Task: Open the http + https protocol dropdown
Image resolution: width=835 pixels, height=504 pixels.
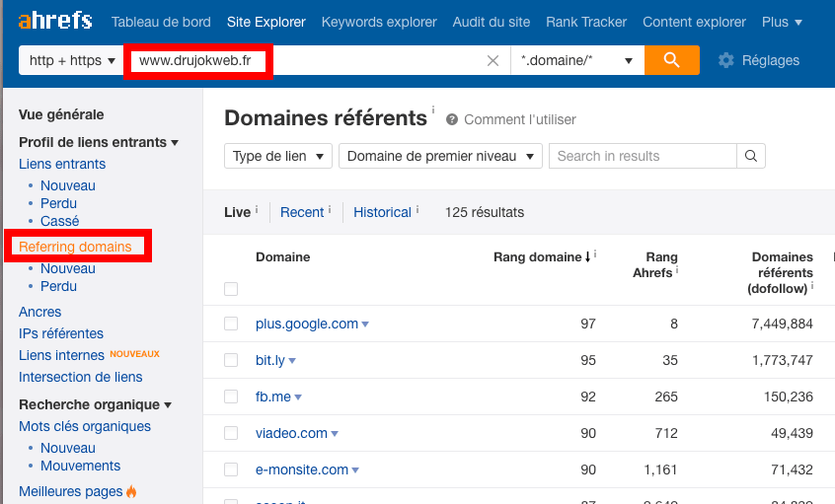Action: coord(72,60)
